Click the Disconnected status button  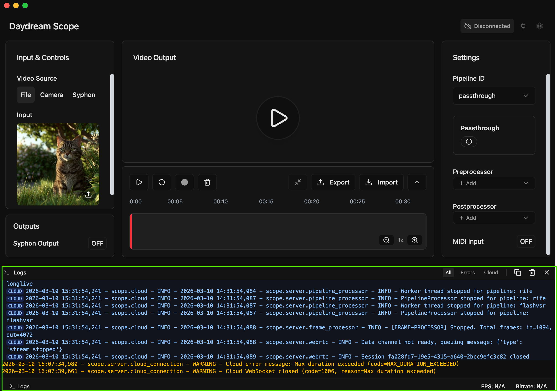click(x=487, y=26)
